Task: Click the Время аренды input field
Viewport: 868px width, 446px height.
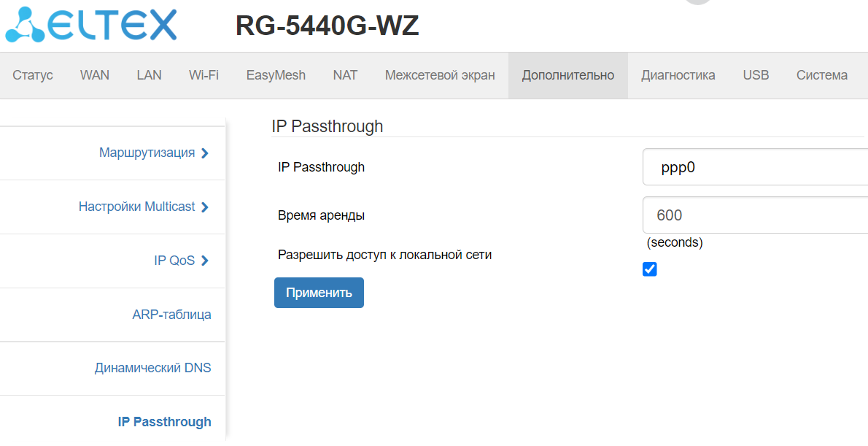Action: pyautogui.click(x=755, y=215)
